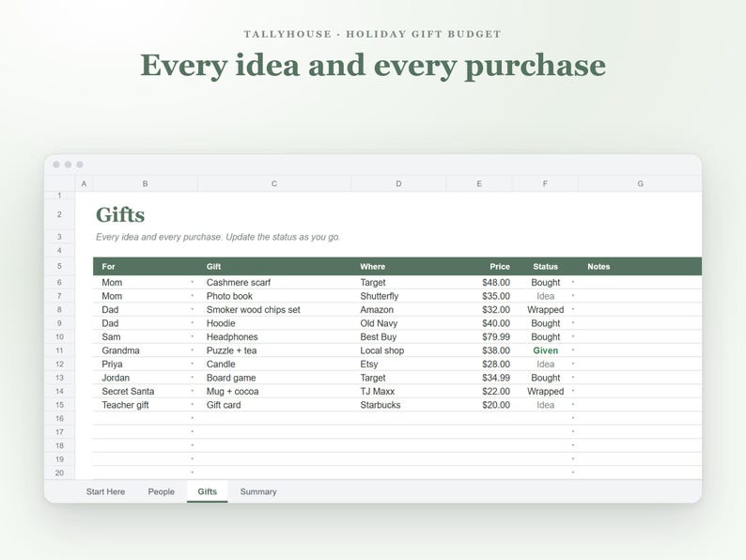Open the For dropdown in Cashmere scarf row
Screen dimensions: 746x560
[193, 282]
